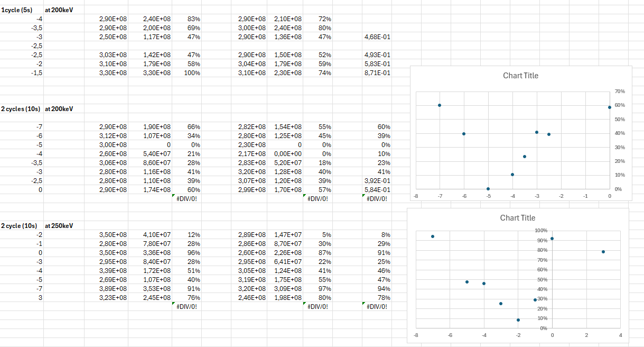Click the cell containing 2,00E+08
This screenshot has width=644, height=347.
[150, 28]
